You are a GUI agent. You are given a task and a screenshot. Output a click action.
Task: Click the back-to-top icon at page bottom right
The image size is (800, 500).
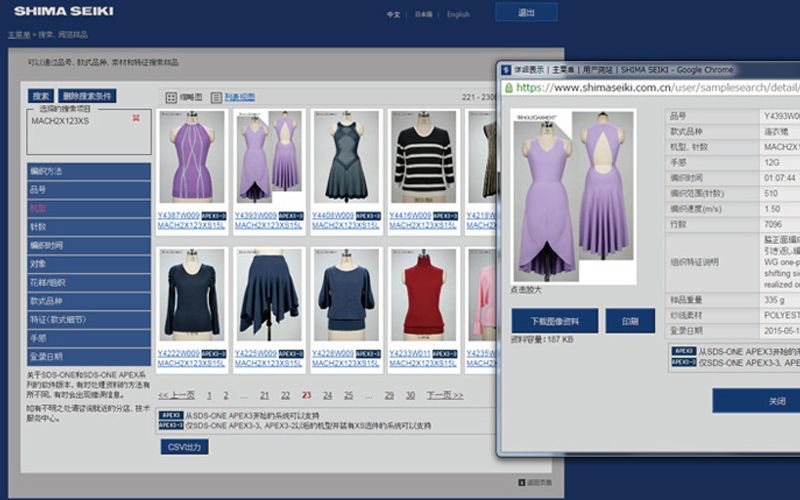(x=521, y=482)
